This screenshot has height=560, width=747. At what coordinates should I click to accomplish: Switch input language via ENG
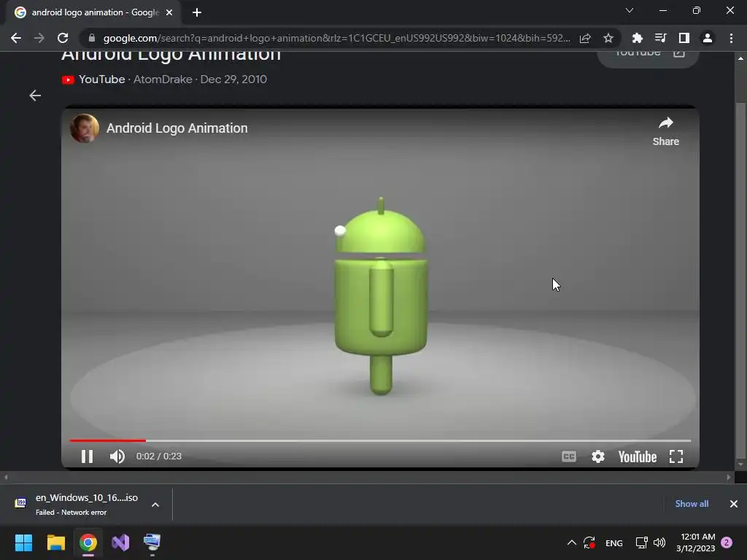pos(614,542)
